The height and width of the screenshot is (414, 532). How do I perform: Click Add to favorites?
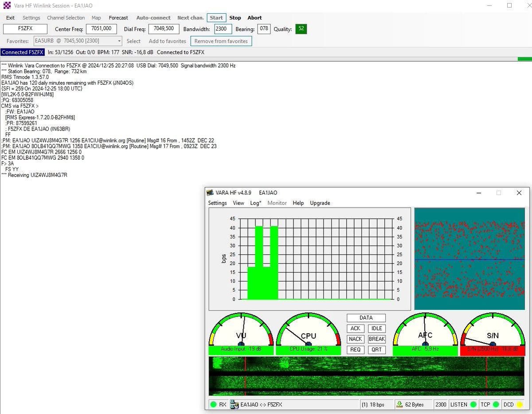pyautogui.click(x=167, y=41)
